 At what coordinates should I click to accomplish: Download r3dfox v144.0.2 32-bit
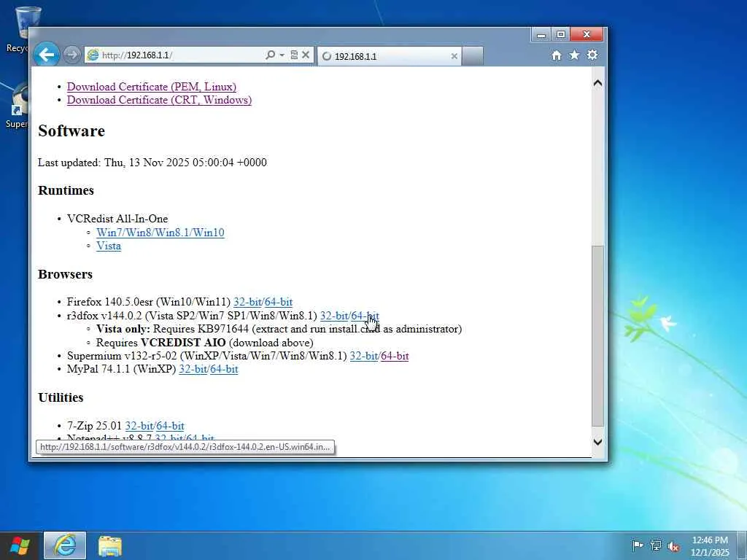[x=334, y=316]
